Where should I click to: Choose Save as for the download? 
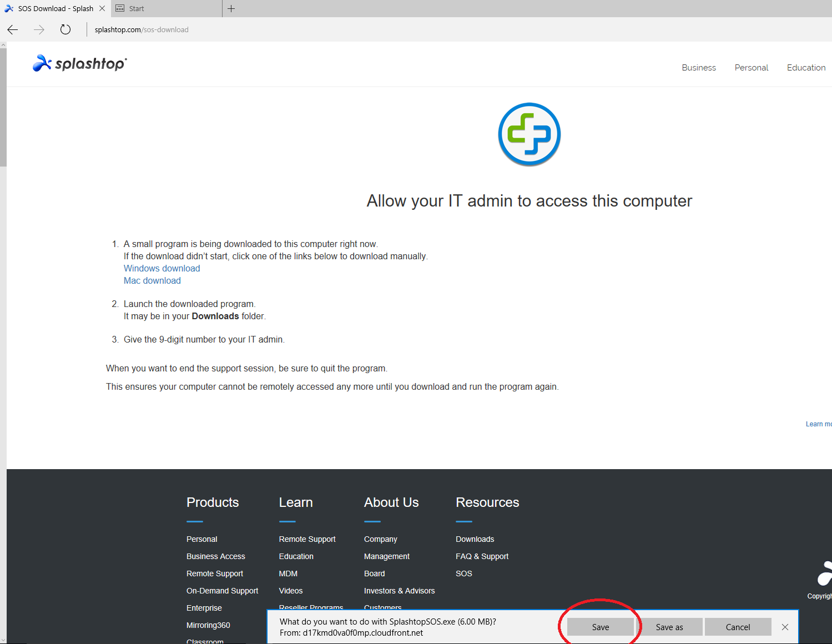pyautogui.click(x=669, y=627)
